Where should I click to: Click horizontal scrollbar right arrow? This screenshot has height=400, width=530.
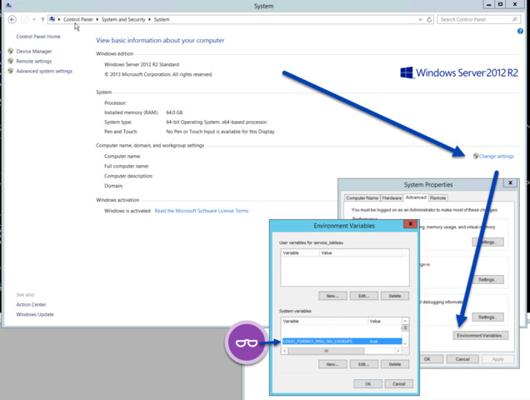(x=398, y=351)
